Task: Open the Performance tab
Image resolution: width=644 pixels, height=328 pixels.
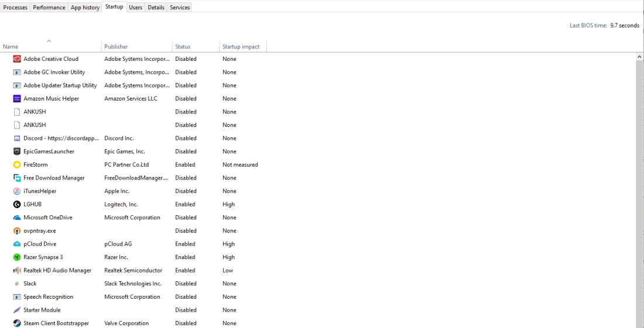Action: point(49,8)
